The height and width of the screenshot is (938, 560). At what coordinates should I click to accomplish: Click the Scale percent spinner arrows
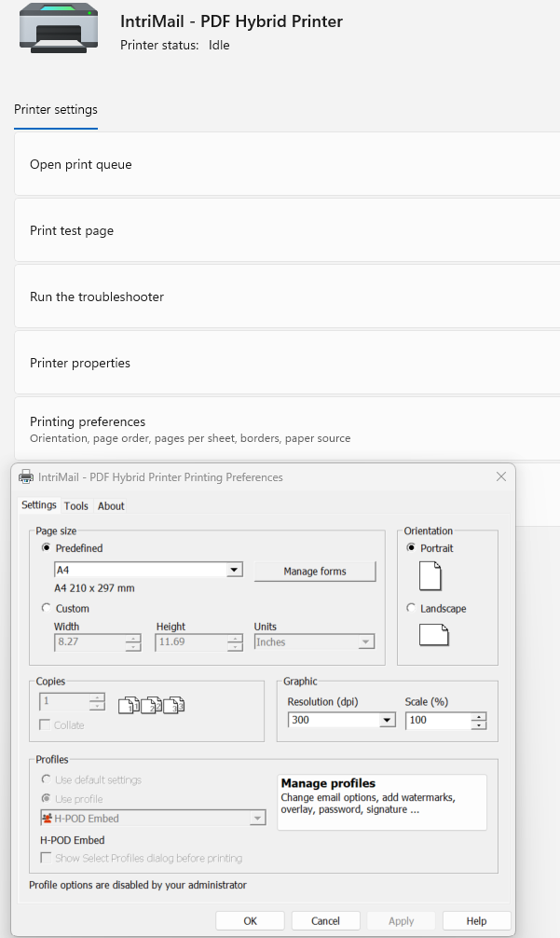point(479,721)
